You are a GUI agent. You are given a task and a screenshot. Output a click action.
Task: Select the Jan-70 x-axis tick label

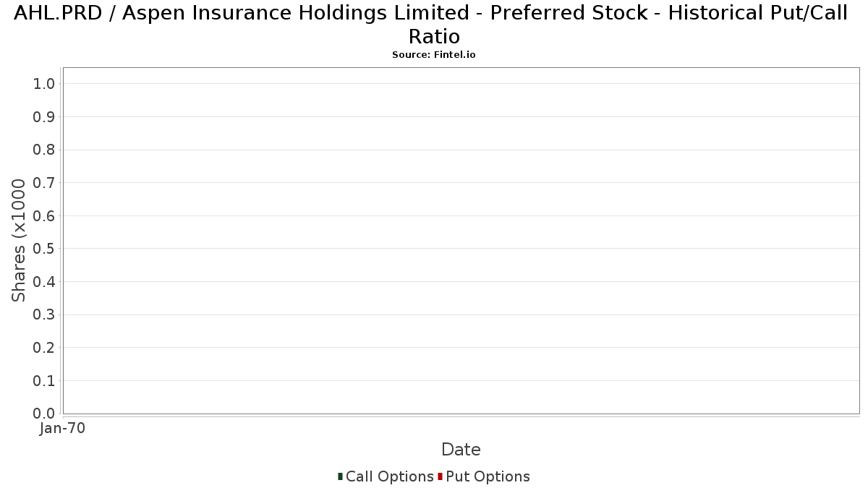(x=63, y=429)
